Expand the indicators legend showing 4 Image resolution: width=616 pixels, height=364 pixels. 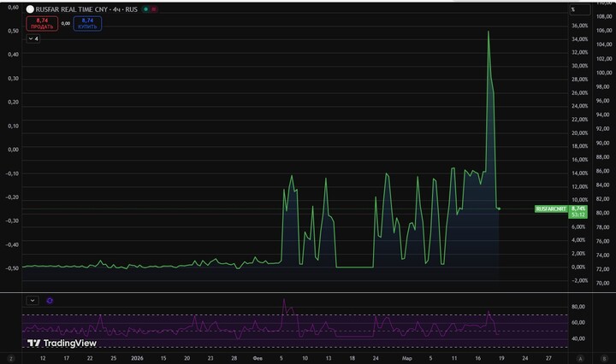tap(33, 38)
